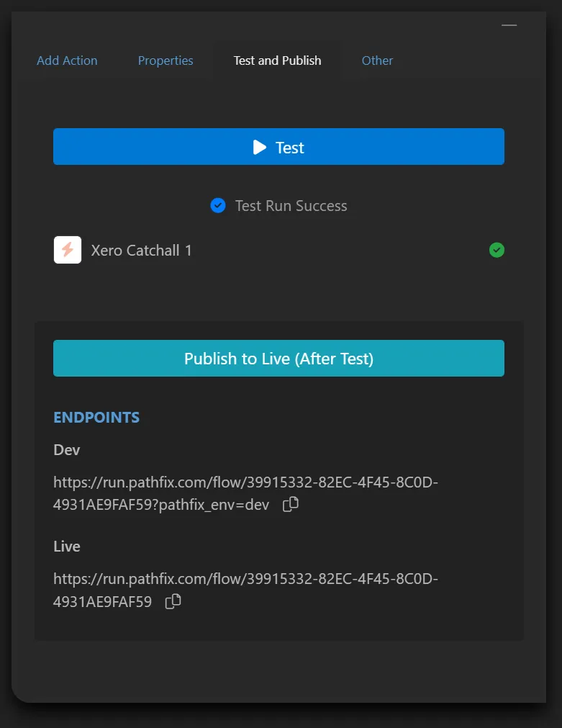Open the Properties tab
The height and width of the screenshot is (728, 562).
pos(166,60)
